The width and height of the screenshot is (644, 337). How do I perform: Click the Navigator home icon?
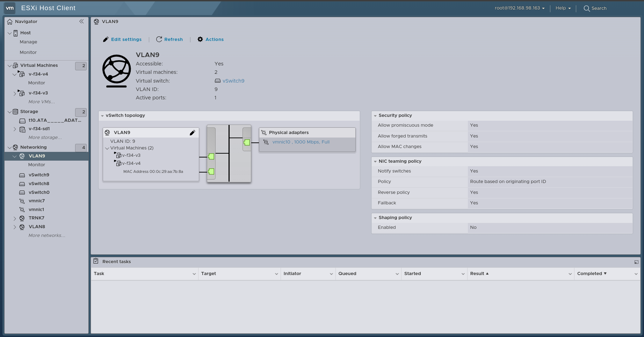pyautogui.click(x=10, y=22)
